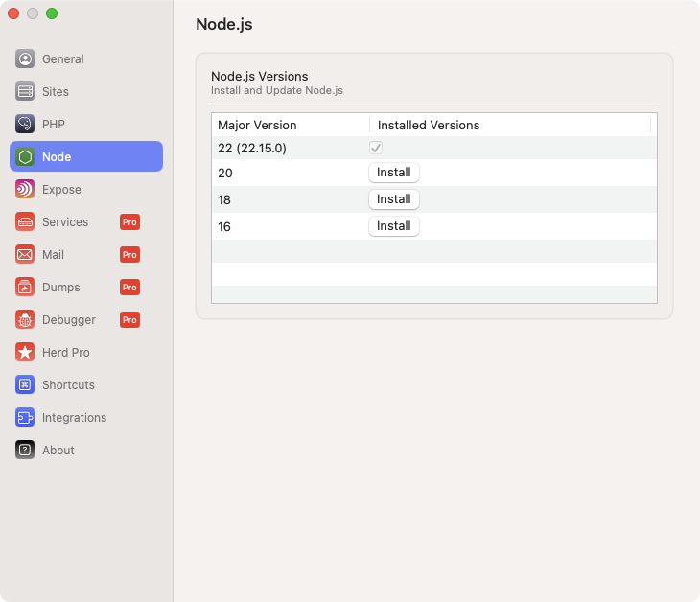The image size is (700, 602).
Task: Open Debugger using its bug icon
Action: (x=25, y=320)
